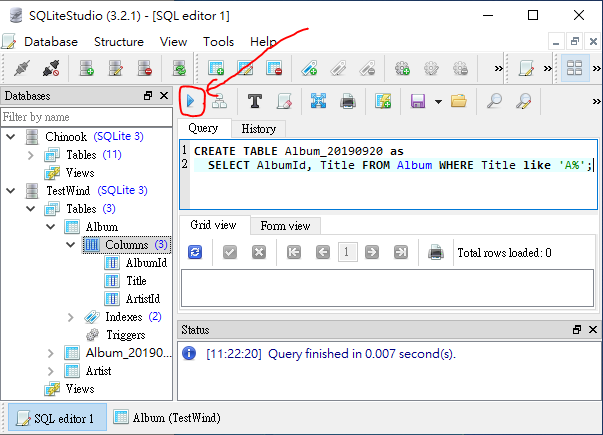Delete the trigger gear icon

point(460,69)
